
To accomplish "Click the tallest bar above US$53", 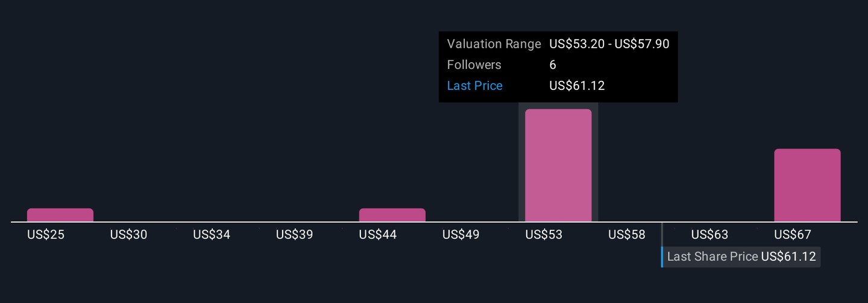I will tap(558, 165).
